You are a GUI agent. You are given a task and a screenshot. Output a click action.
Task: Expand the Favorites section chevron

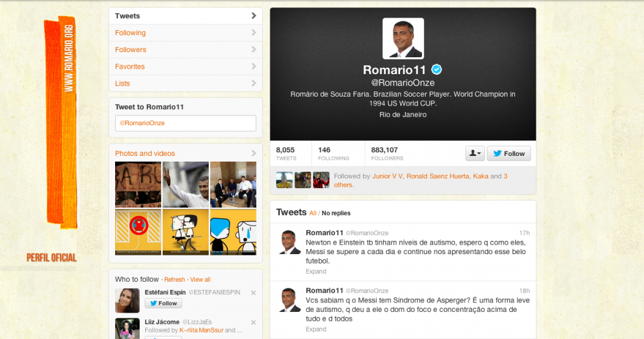(253, 67)
